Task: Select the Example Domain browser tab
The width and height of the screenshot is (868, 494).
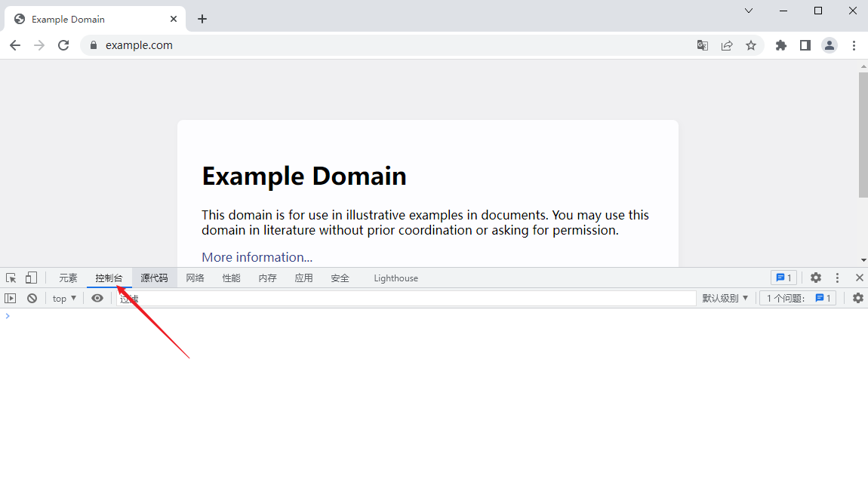Action: (95, 20)
